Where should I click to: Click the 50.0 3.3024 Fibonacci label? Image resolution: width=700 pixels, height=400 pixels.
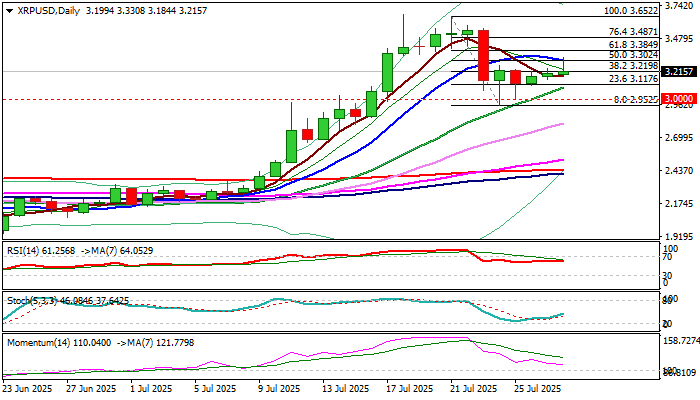coord(633,55)
